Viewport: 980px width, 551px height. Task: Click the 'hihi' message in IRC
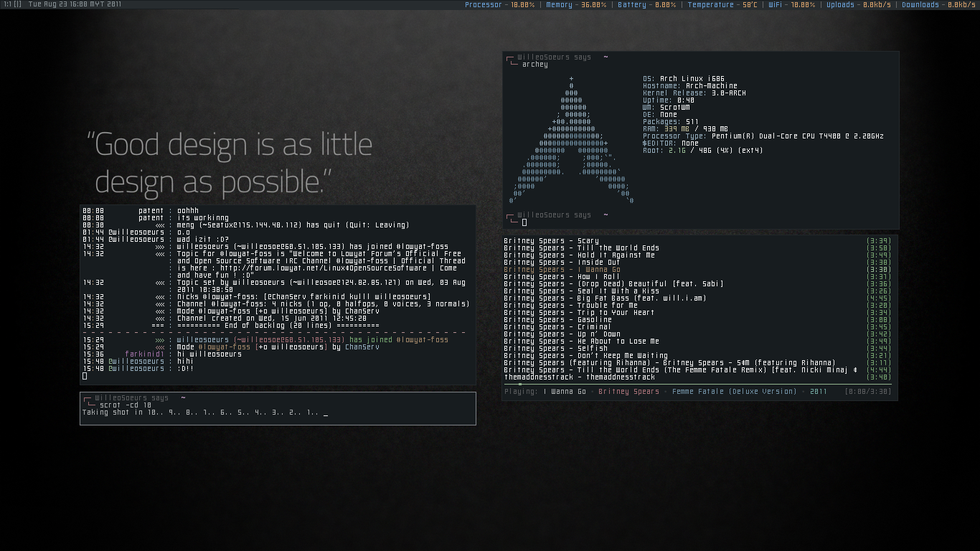tap(186, 362)
